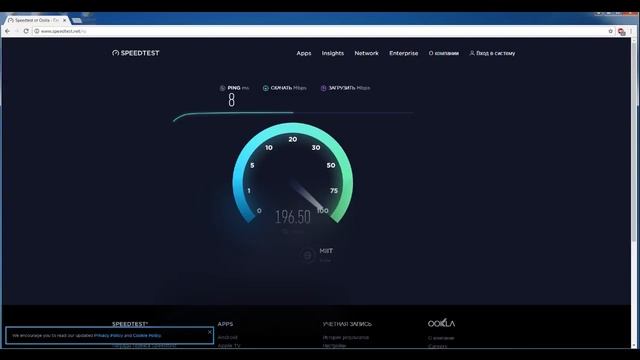Viewport: 640px width, 360px height.
Task: Click the APPS footer heading
Action: point(225,324)
